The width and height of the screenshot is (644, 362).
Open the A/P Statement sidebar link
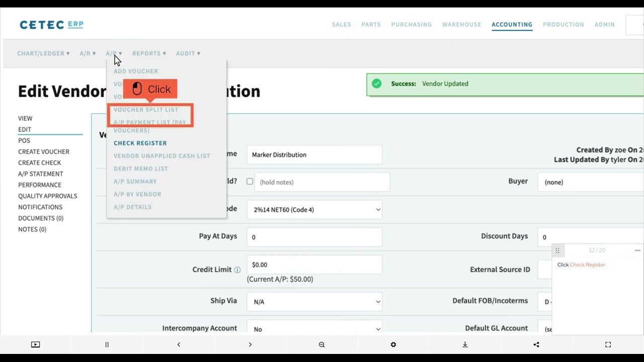pyautogui.click(x=41, y=174)
